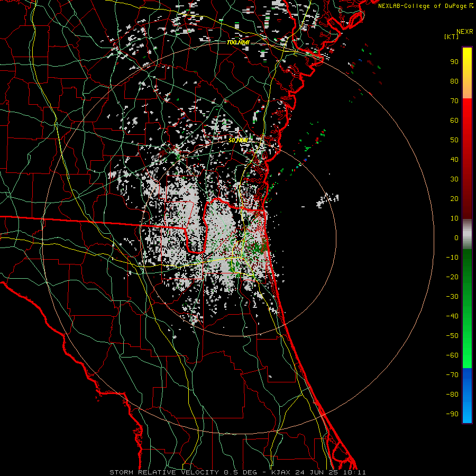Click the -50 label on velocity scale
476x476 pixels.
point(452,336)
